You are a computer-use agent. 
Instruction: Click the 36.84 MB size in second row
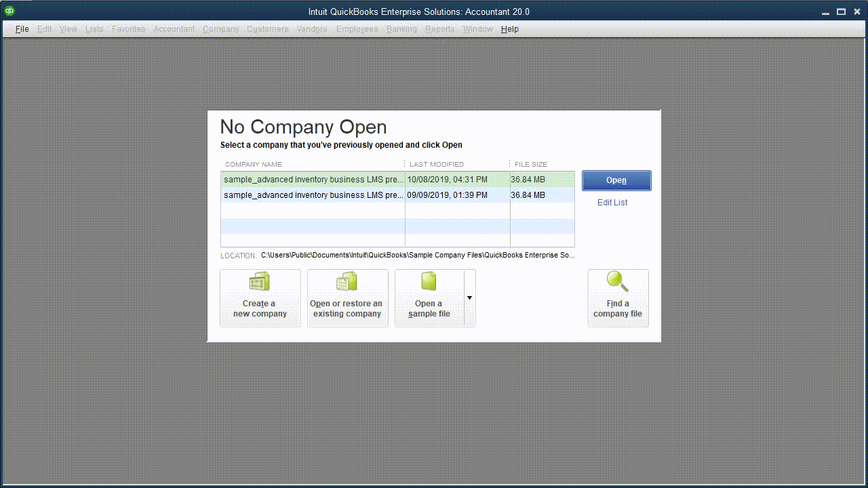click(x=528, y=195)
